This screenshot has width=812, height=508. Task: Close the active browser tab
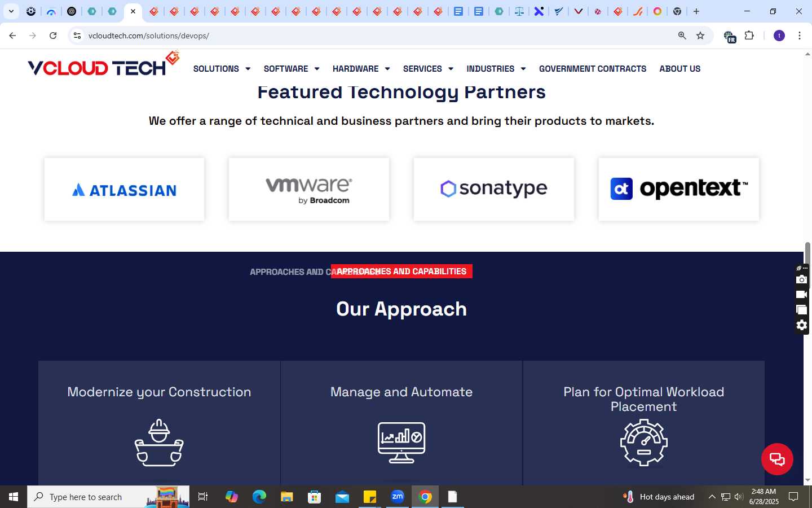(133, 11)
